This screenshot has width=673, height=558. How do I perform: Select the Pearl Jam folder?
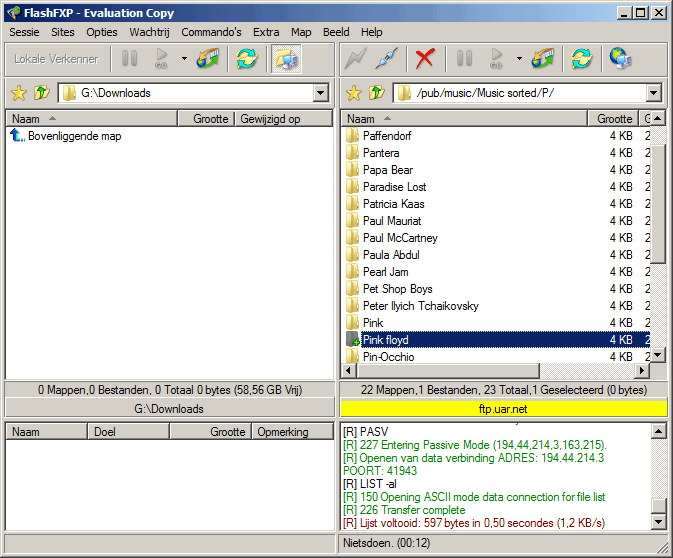pos(385,272)
